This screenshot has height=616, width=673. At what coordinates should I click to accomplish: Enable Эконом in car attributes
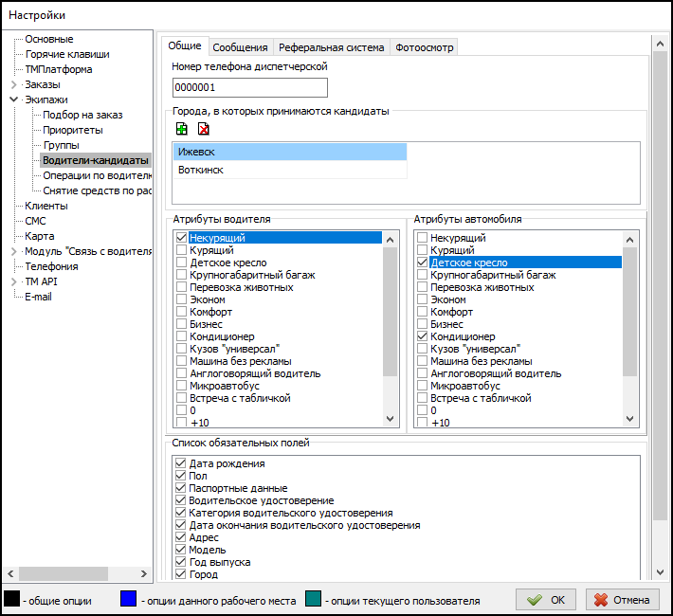423,299
